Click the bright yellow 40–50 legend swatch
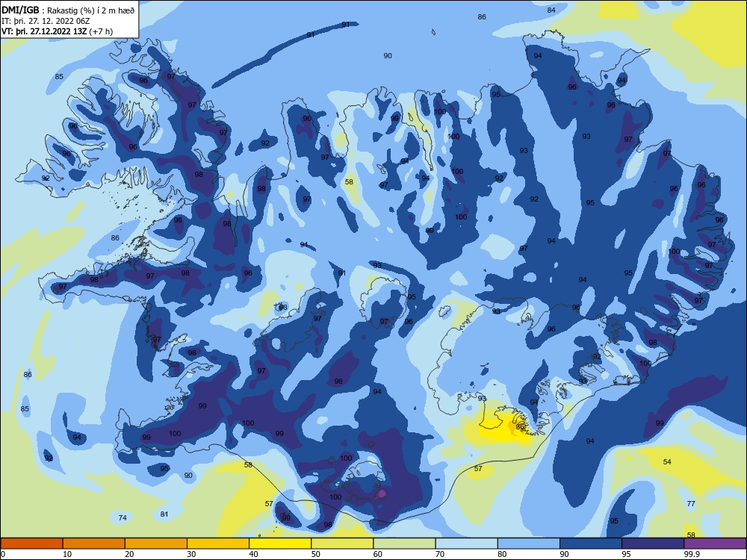 click(280, 544)
